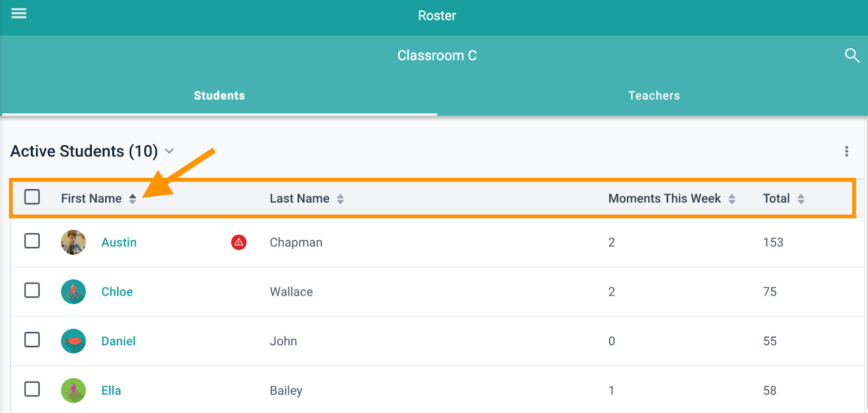Viewport: 868px width, 413px height.
Task: Sort by Last Name arrow icon
Action: point(340,199)
